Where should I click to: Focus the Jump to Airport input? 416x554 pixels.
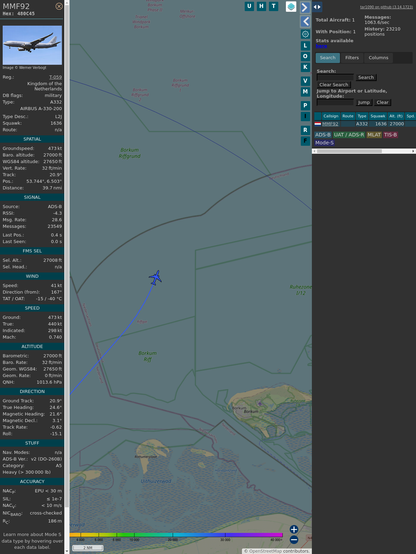pyautogui.click(x=335, y=102)
